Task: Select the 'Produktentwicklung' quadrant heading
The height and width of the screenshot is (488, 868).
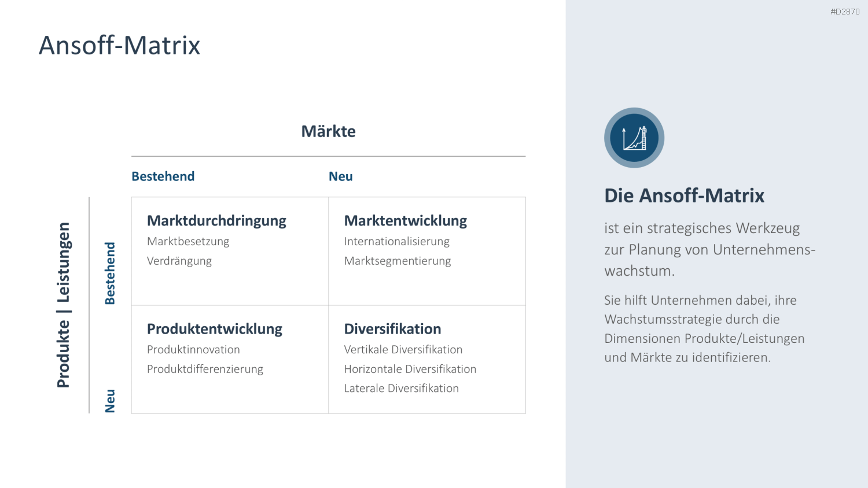Action: point(215,329)
